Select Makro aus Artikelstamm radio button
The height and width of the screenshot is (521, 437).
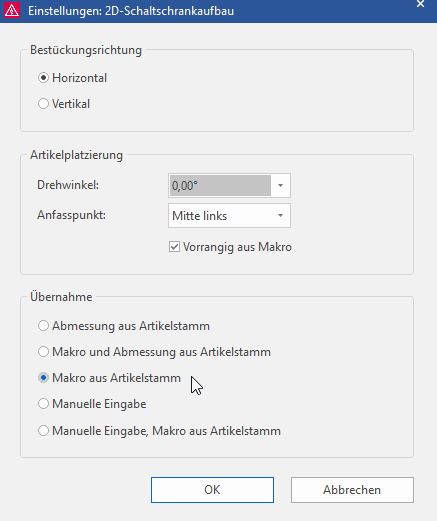click(x=43, y=378)
